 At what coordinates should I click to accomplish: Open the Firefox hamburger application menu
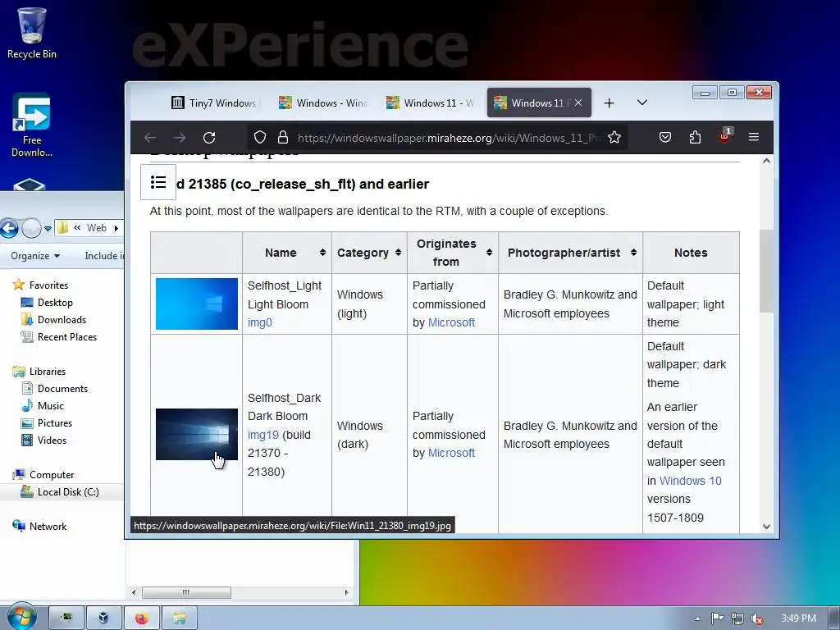[x=754, y=137]
